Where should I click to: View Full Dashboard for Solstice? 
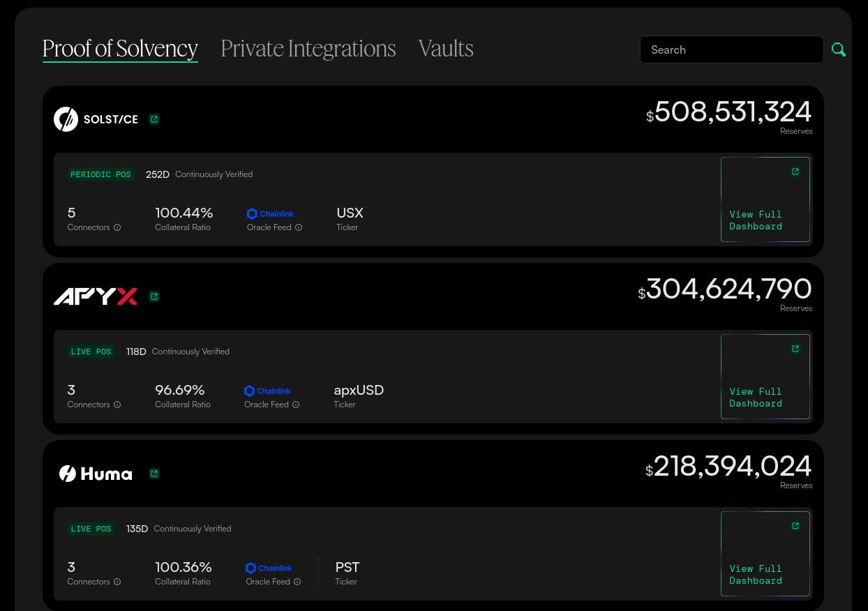(765, 199)
